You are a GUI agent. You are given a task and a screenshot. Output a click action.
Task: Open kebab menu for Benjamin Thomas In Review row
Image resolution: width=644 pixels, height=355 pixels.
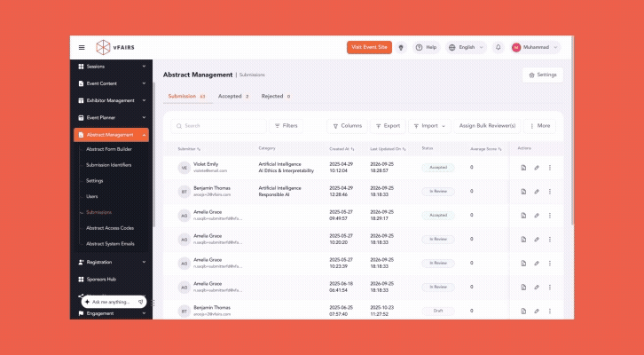click(550, 192)
